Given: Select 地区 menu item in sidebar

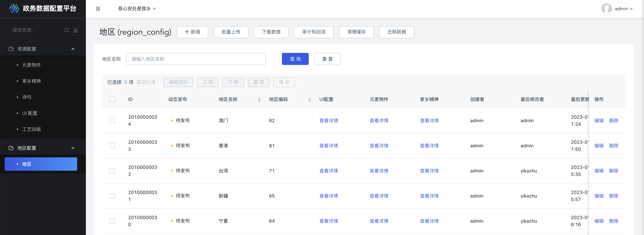Looking at the screenshot, I should tap(41, 164).
